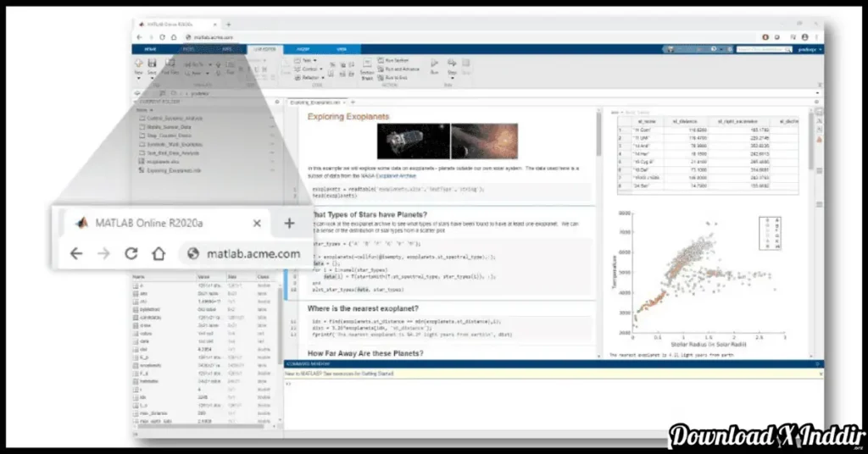Viewport: 868px width, 454px height.
Task: Click the red browser extension icon
Action: click(x=765, y=37)
